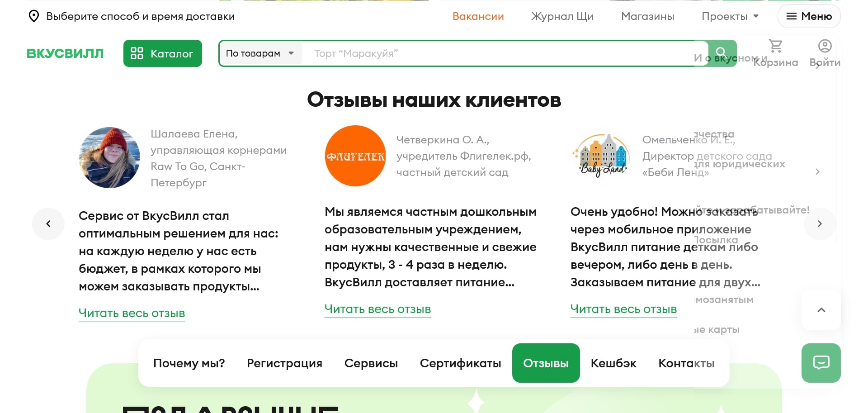Open the Сертификаты tab

pos(461,363)
